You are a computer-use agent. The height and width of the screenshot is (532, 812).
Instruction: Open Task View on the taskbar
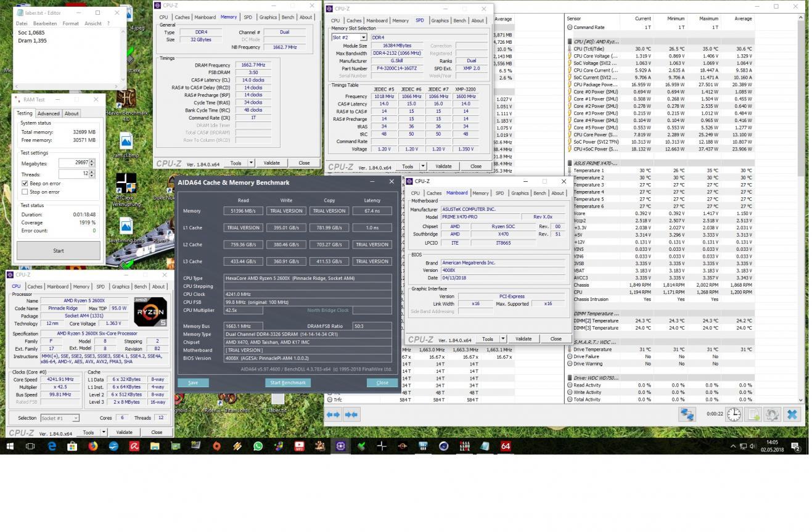tap(30, 446)
